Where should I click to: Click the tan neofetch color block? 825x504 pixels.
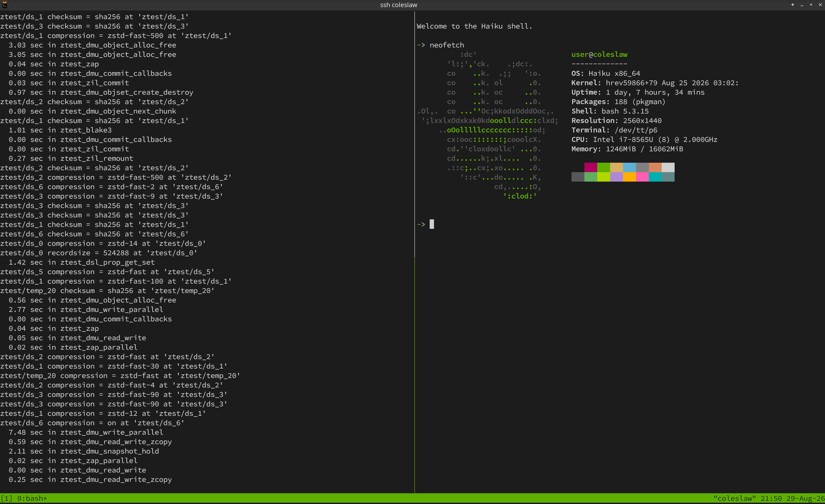click(616, 167)
